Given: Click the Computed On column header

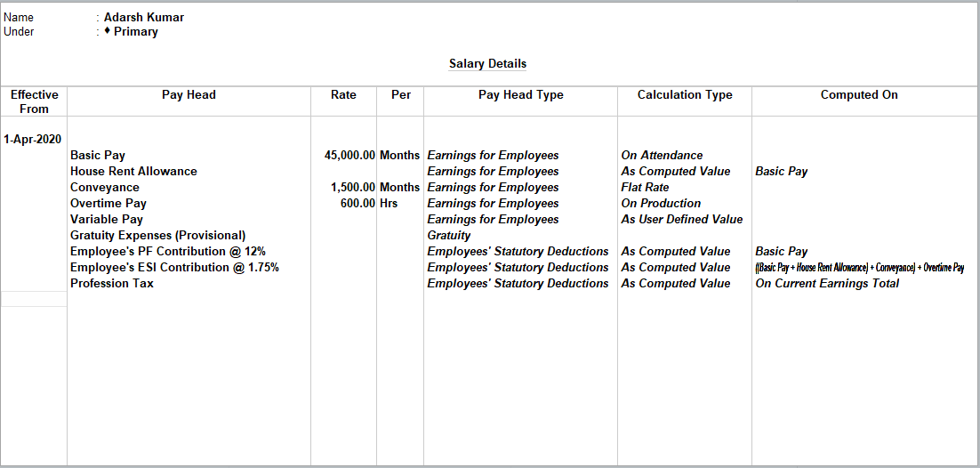Looking at the screenshot, I should tap(859, 95).
